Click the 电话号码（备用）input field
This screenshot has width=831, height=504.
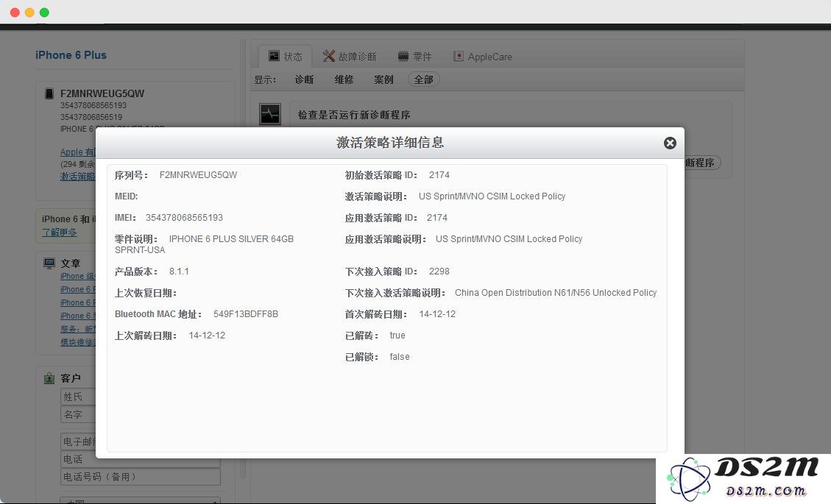[141, 477]
